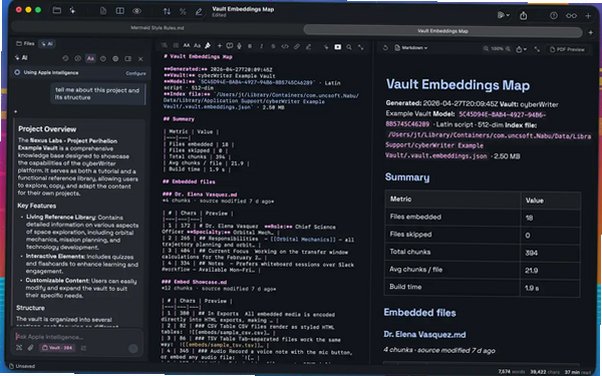Click the Unsaved status indicator

click(x=22, y=366)
